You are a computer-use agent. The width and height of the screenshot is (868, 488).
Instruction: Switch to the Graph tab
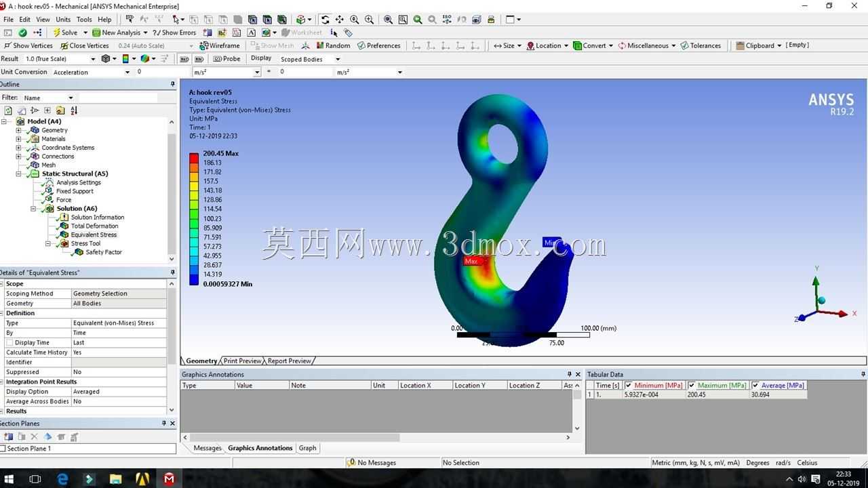click(307, 448)
